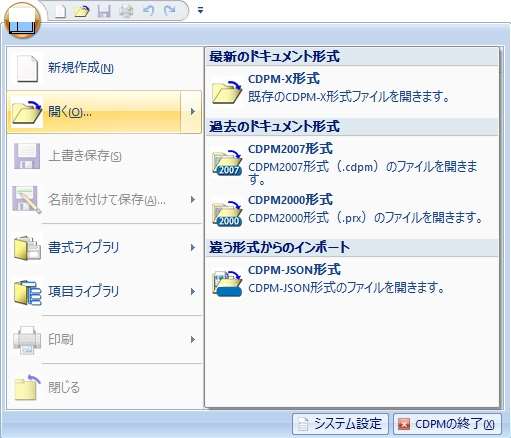Click the Open folder icon in quick access toolbar
Screen dimensions: 511x438
(x=82, y=11)
